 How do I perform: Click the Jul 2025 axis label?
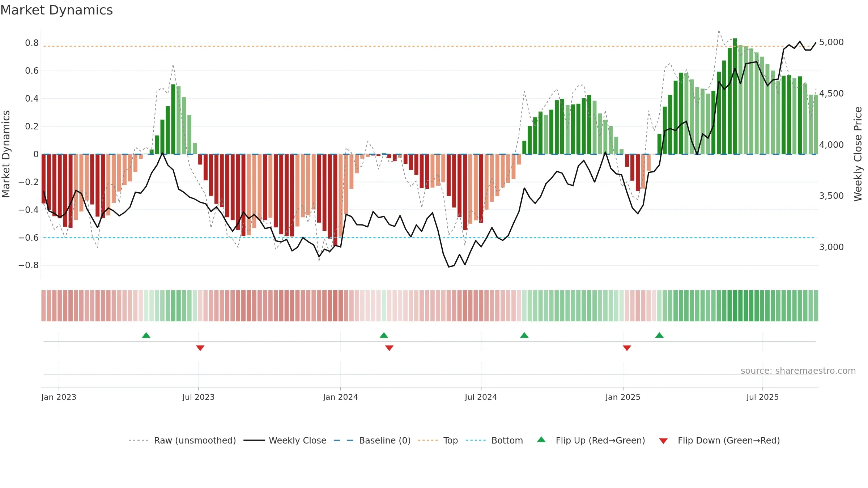tap(763, 397)
